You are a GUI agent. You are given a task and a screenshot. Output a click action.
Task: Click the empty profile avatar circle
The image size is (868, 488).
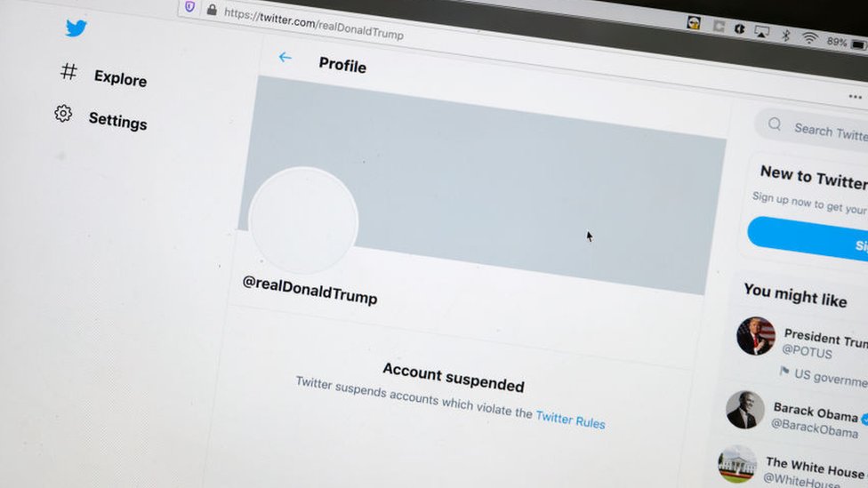click(303, 220)
